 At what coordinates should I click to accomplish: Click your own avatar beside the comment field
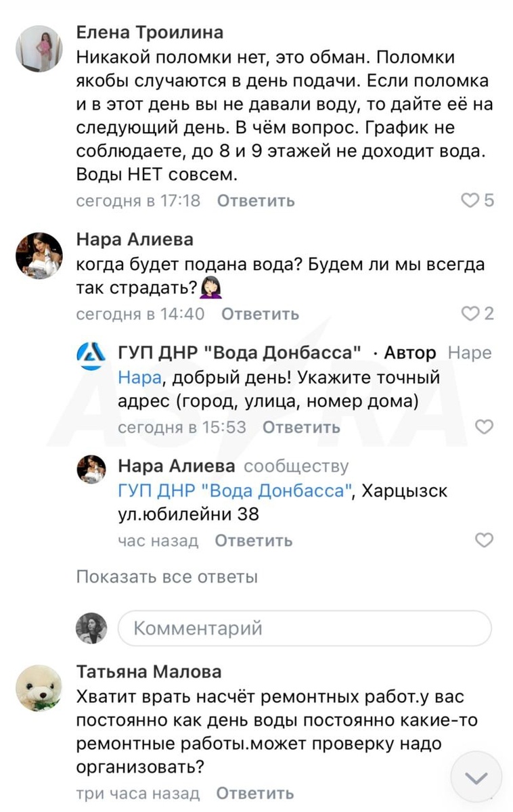pyautogui.click(x=89, y=628)
